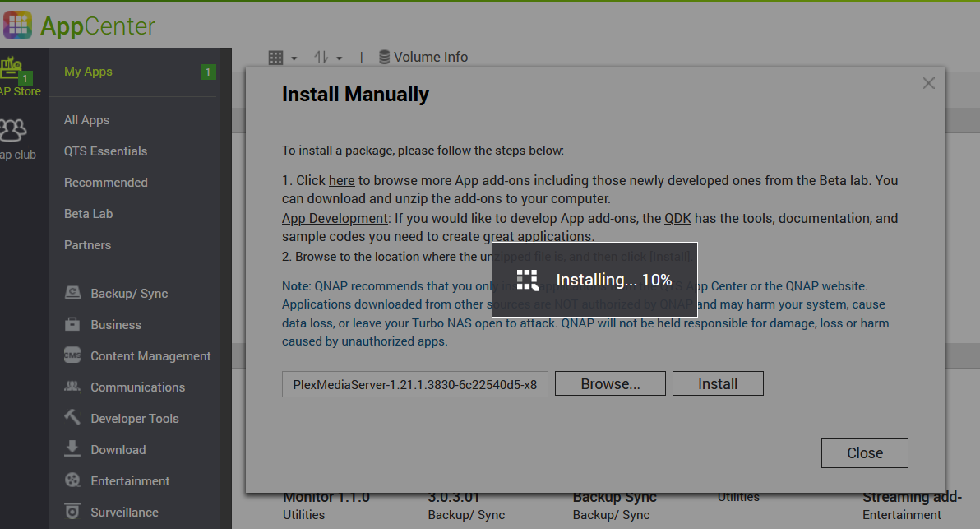Open the QDK link
Viewport: 980px width, 529px height.
[677, 218]
